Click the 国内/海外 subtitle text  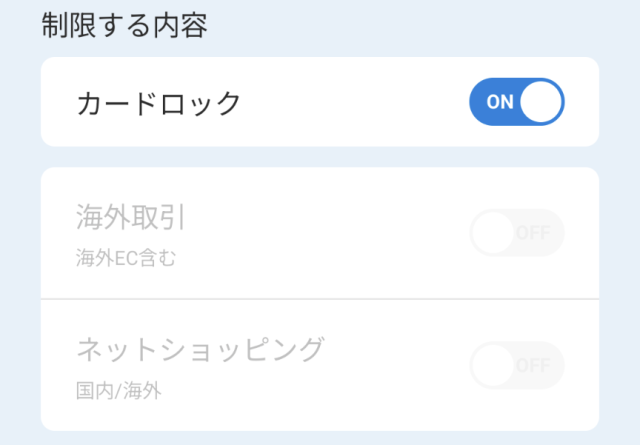click(x=119, y=391)
